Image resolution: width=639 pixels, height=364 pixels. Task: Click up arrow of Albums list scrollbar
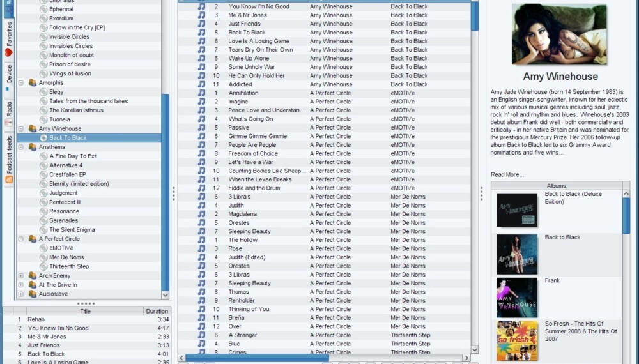tap(626, 194)
